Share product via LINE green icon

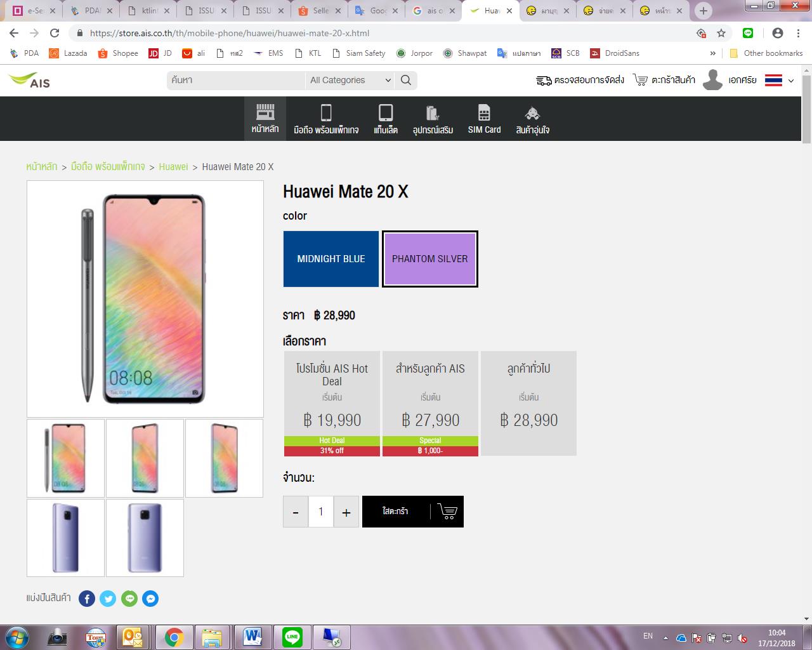[129, 599]
